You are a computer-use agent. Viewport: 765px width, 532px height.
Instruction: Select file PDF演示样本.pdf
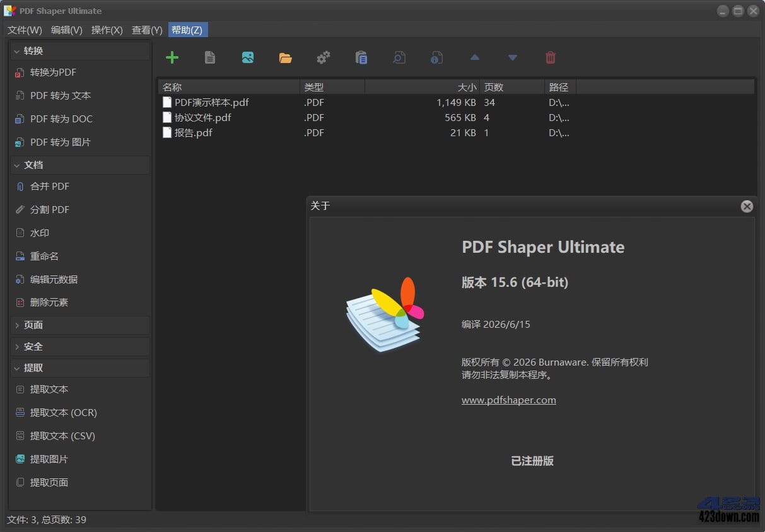click(x=211, y=102)
